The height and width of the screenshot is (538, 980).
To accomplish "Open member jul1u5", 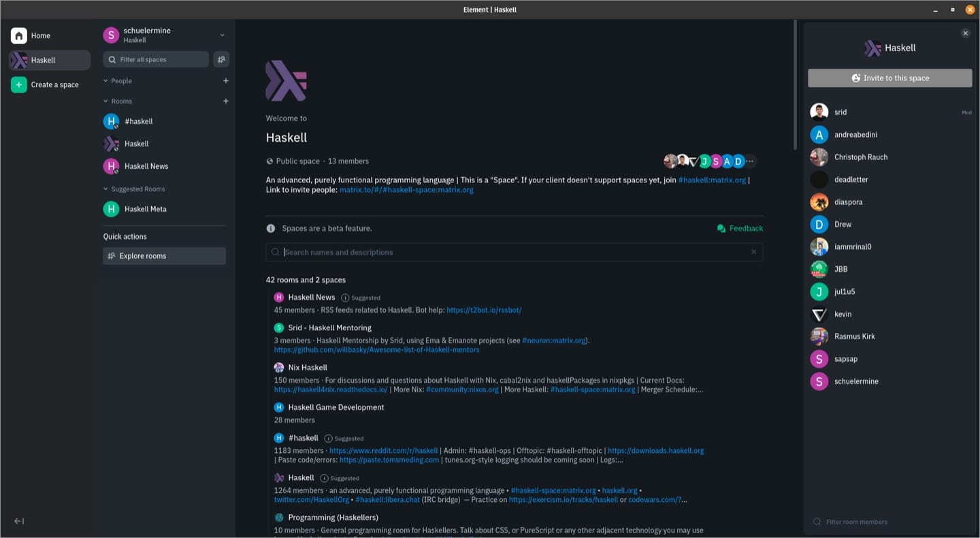I will 890,291.
